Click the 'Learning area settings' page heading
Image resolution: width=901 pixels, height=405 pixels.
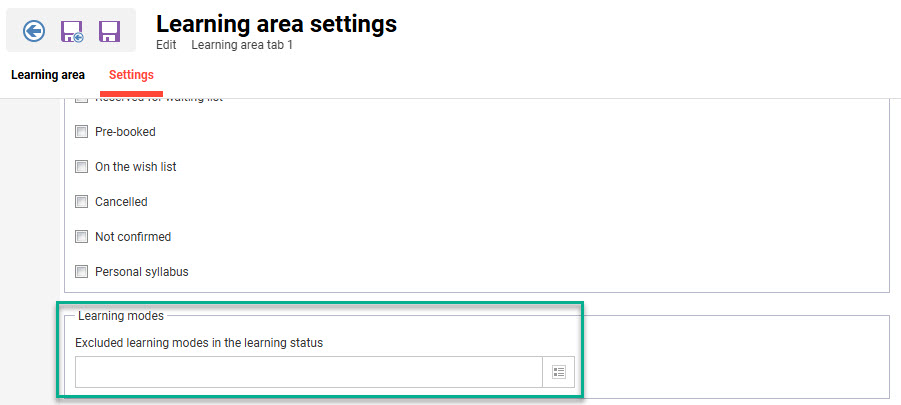[x=276, y=23]
